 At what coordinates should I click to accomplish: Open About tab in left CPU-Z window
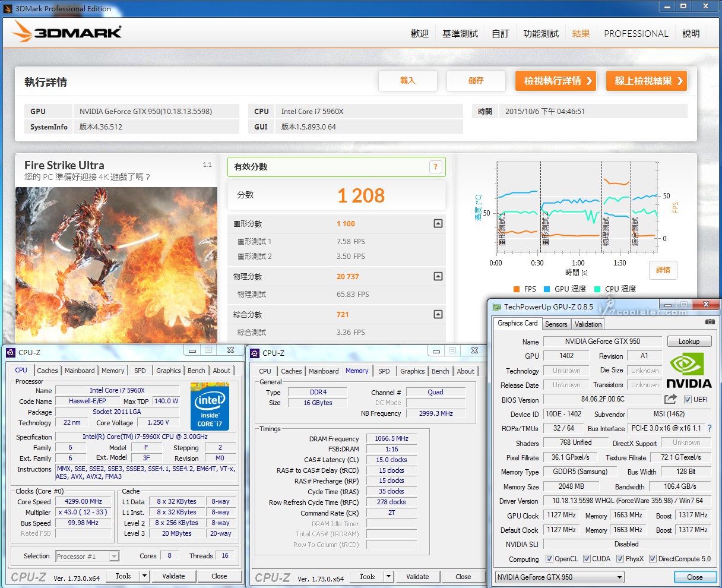tap(221, 371)
